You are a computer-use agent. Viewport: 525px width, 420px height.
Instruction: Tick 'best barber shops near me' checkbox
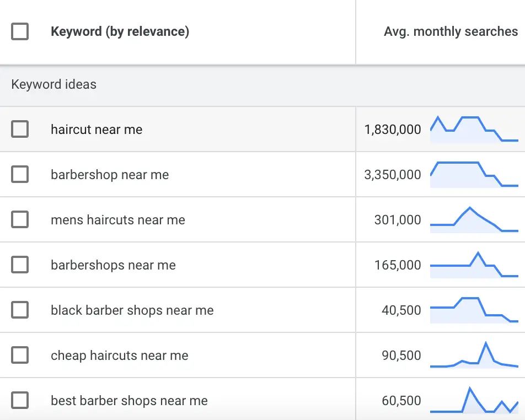pyautogui.click(x=20, y=400)
